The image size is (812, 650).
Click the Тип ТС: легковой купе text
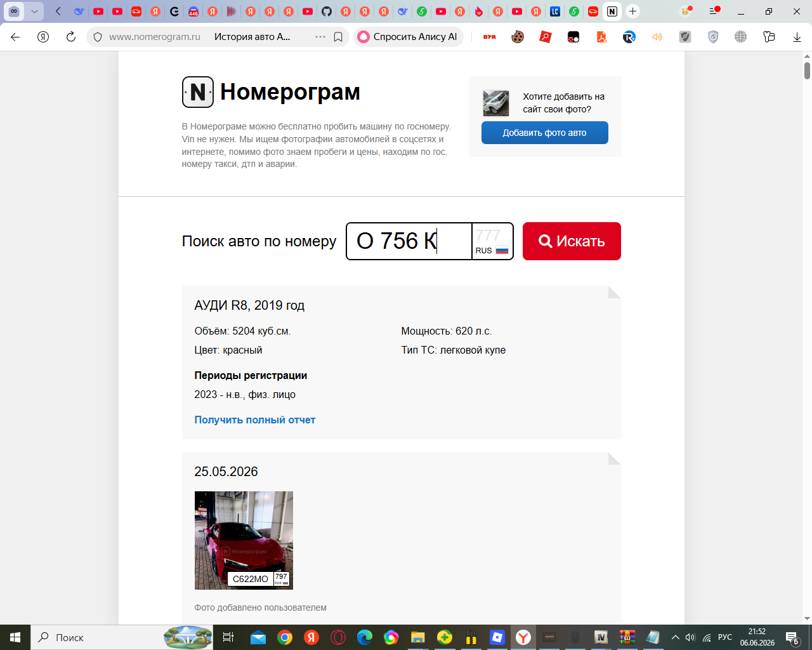(454, 350)
